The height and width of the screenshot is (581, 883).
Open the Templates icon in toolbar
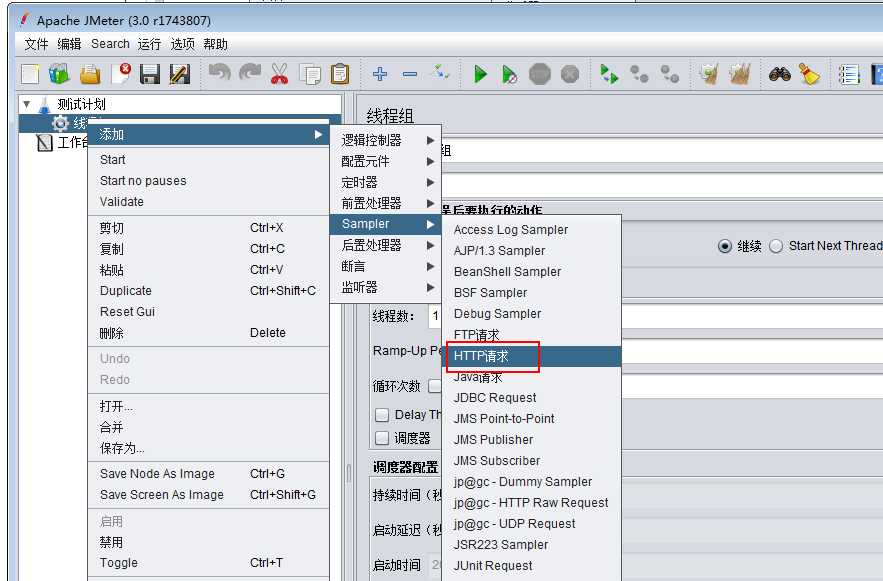[x=59, y=74]
